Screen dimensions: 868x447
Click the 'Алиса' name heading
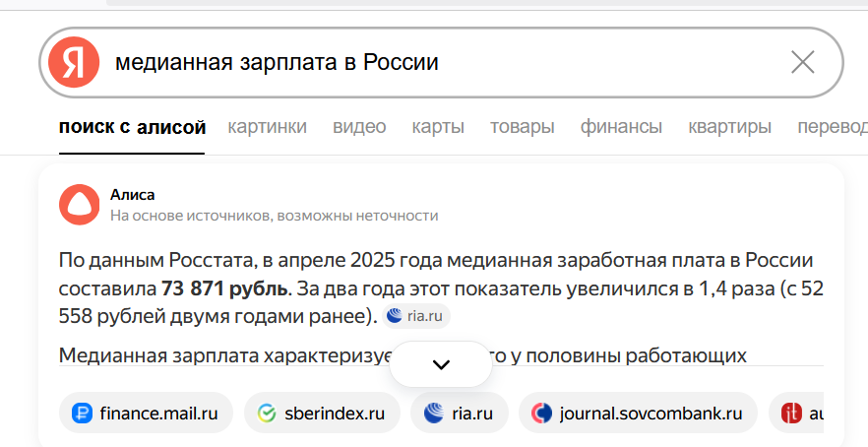coord(132,195)
